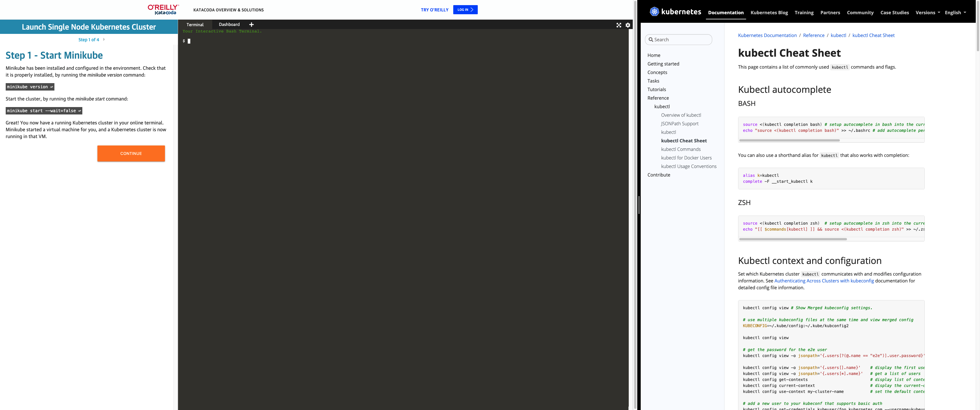Open the Community nav item
The width and height of the screenshot is (980, 410).
click(860, 13)
